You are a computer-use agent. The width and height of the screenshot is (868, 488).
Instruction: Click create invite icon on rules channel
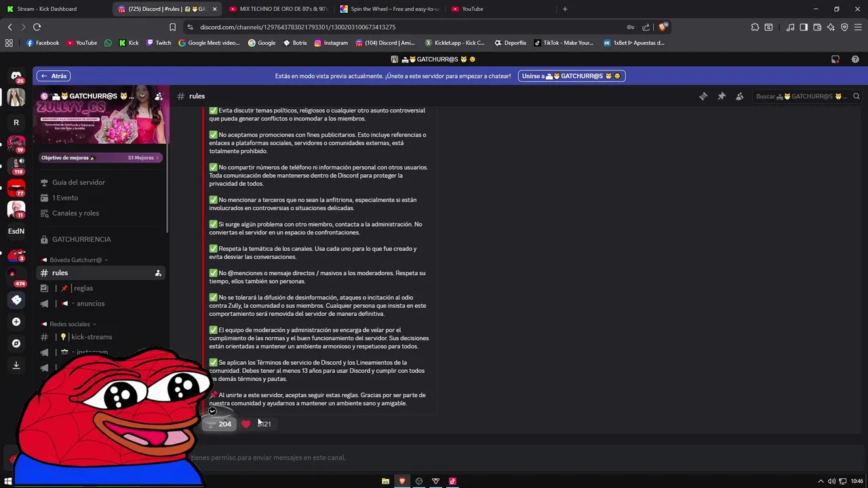158,273
